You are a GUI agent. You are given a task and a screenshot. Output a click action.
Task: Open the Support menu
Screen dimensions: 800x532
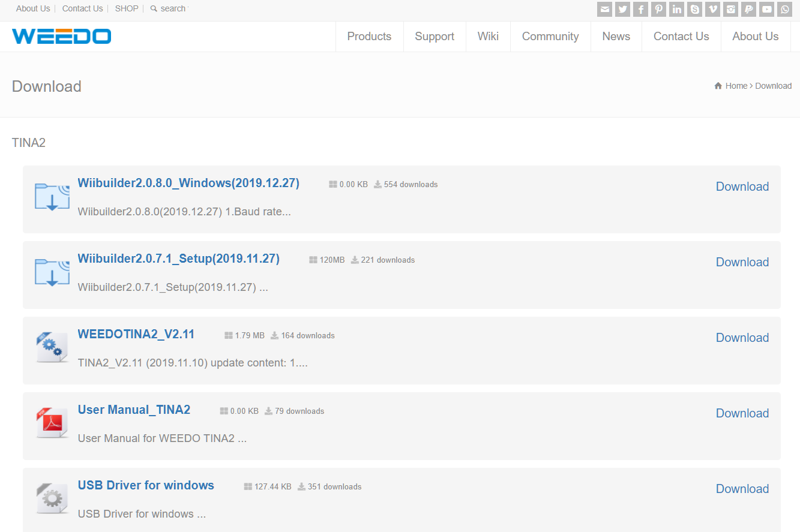(x=435, y=37)
